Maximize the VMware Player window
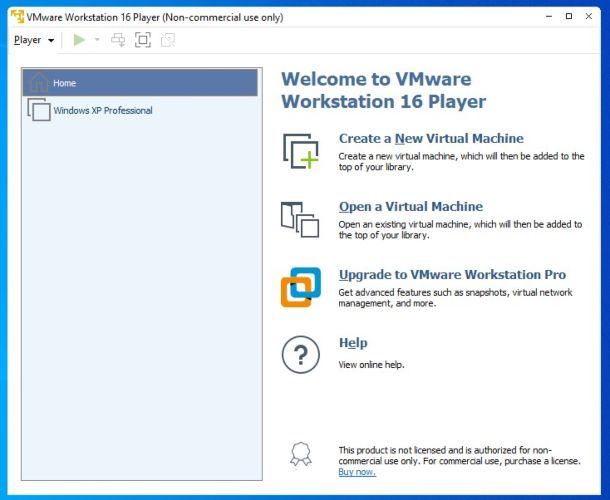 point(569,17)
